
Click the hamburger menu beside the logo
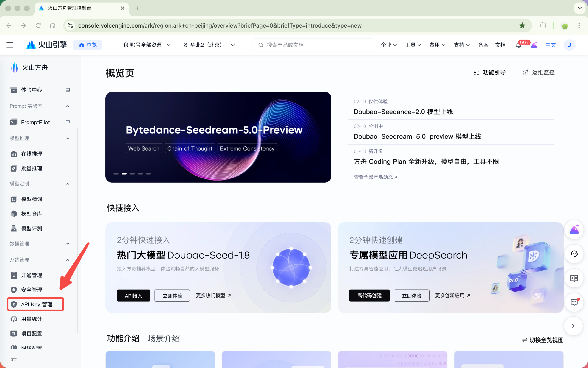[10, 45]
